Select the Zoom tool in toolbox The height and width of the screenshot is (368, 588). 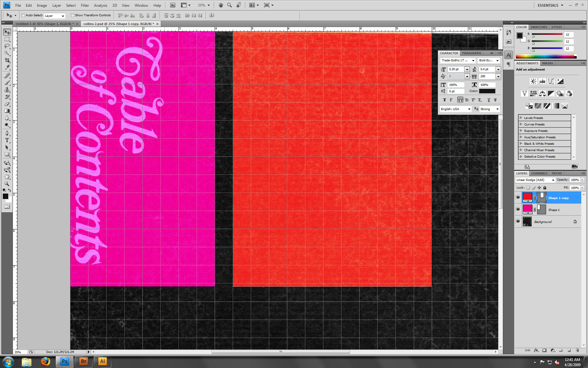pyautogui.click(x=7, y=184)
